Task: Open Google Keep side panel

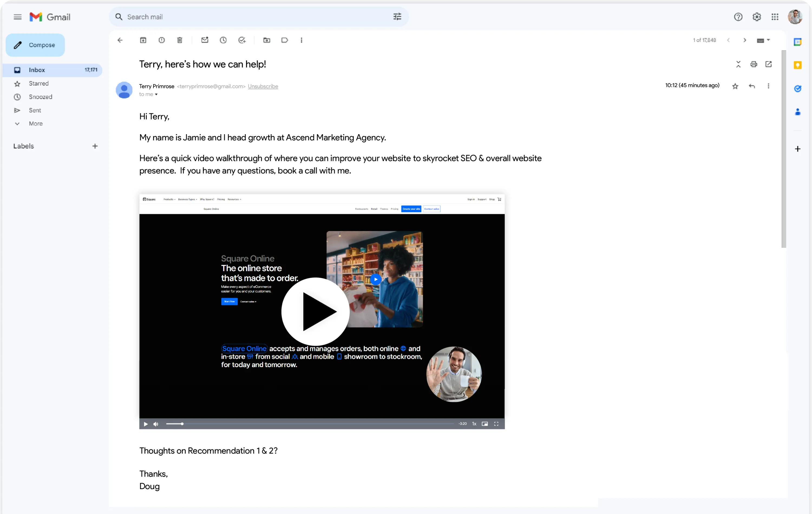Action: point(797,65)
